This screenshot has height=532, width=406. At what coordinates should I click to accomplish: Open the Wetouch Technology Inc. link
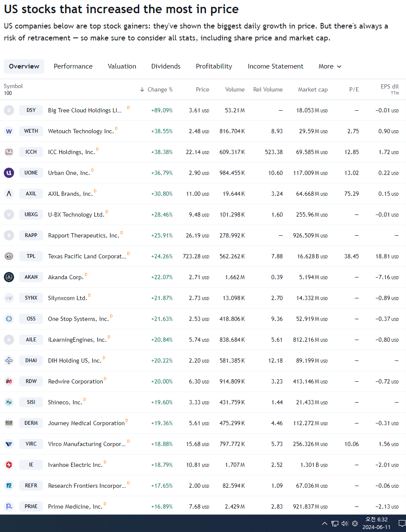(x=81, y=131)
